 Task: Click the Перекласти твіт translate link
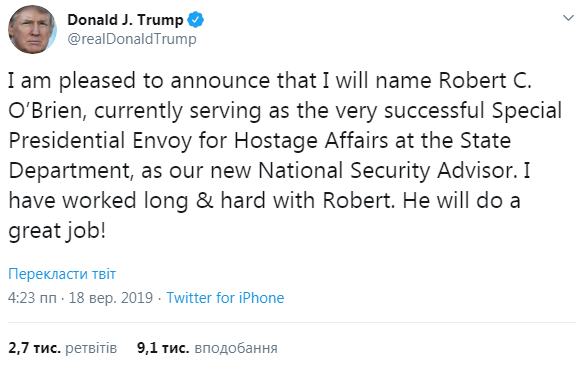point(62,274)
